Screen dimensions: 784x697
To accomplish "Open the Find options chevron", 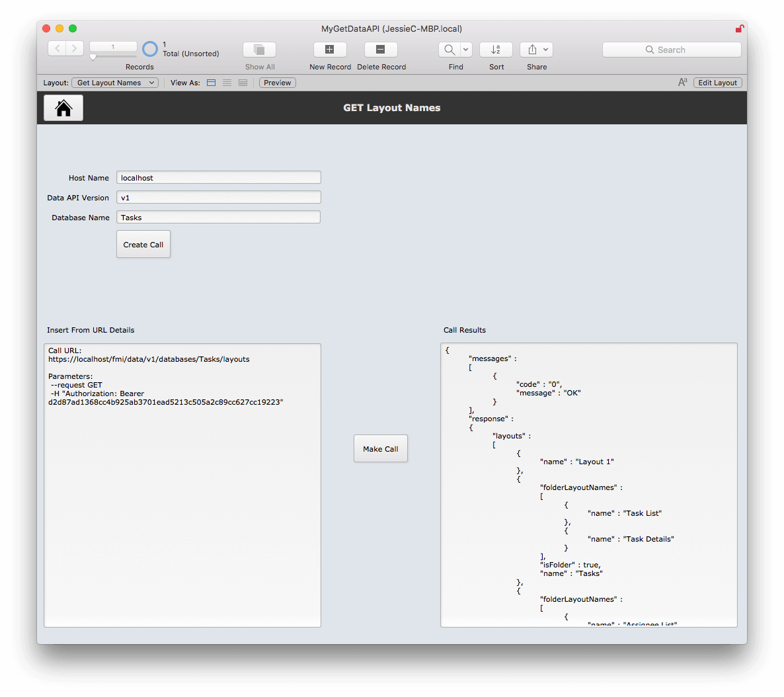I will click(x=465, y=49).
